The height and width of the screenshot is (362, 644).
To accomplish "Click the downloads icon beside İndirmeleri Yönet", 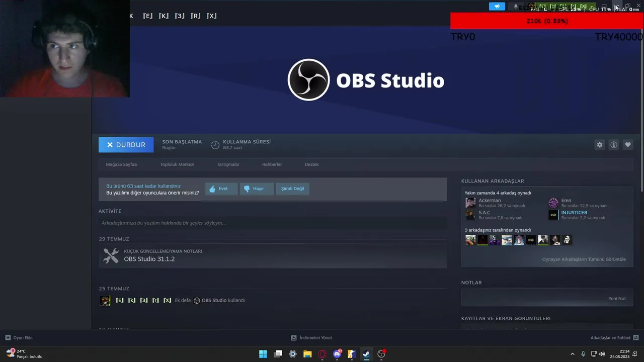I will click(294, 338).
